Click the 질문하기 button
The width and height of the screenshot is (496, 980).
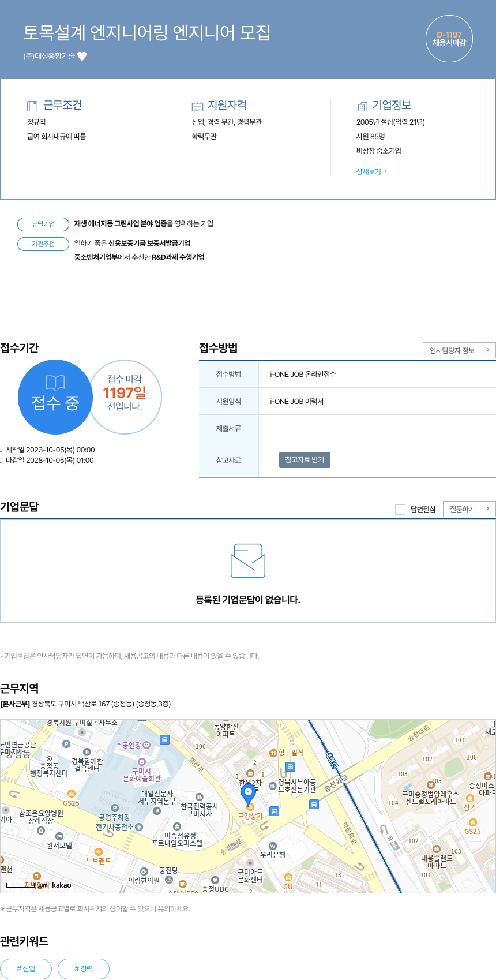(x=469, y=509)
